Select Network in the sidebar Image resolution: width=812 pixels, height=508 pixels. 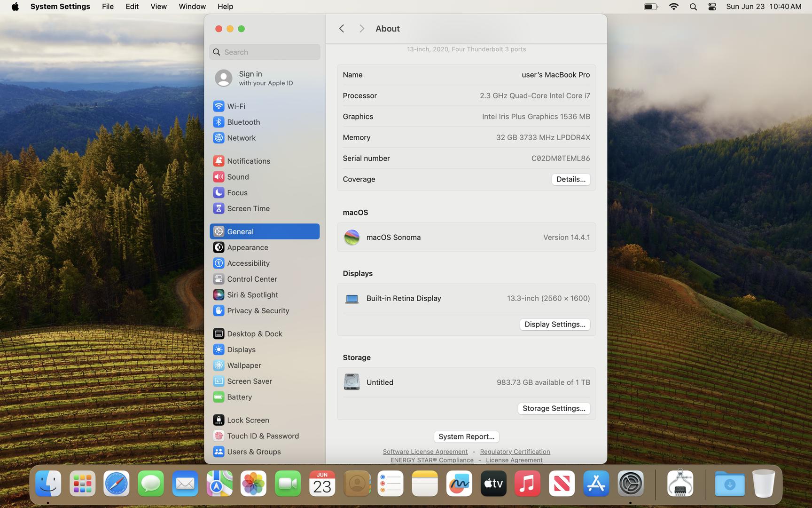pos(265,138)
